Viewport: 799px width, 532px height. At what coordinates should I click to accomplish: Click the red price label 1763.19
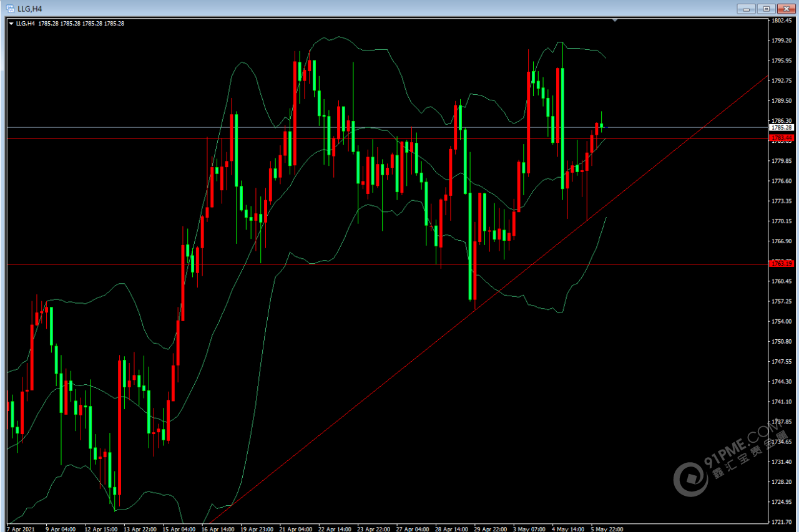click(x=781, y=264)
